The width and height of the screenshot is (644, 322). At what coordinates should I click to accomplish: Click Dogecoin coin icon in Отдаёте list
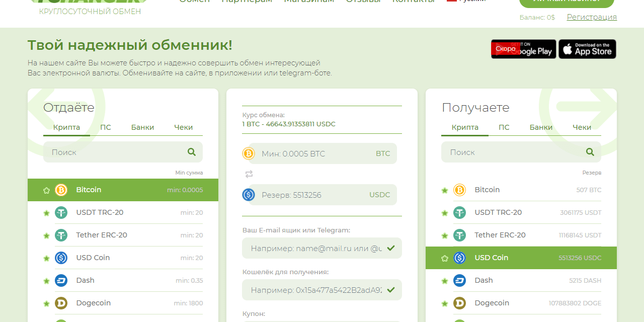click(x=61, y=303)
